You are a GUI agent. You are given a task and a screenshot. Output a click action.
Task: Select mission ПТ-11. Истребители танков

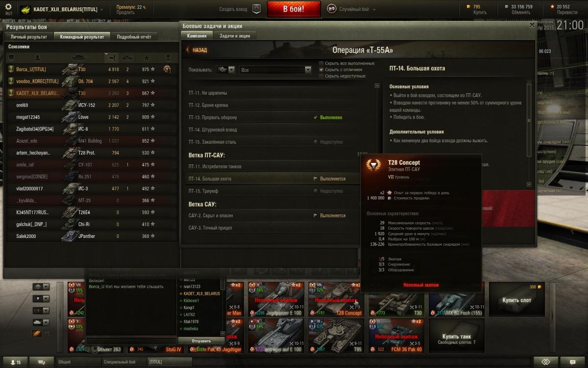(274, 166)
